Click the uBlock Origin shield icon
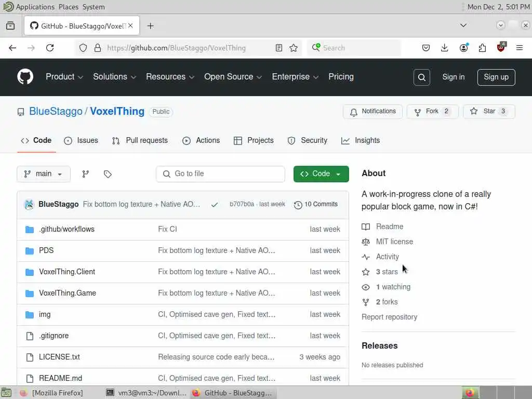The image size is (532, 399). click(x=501, y=47)
